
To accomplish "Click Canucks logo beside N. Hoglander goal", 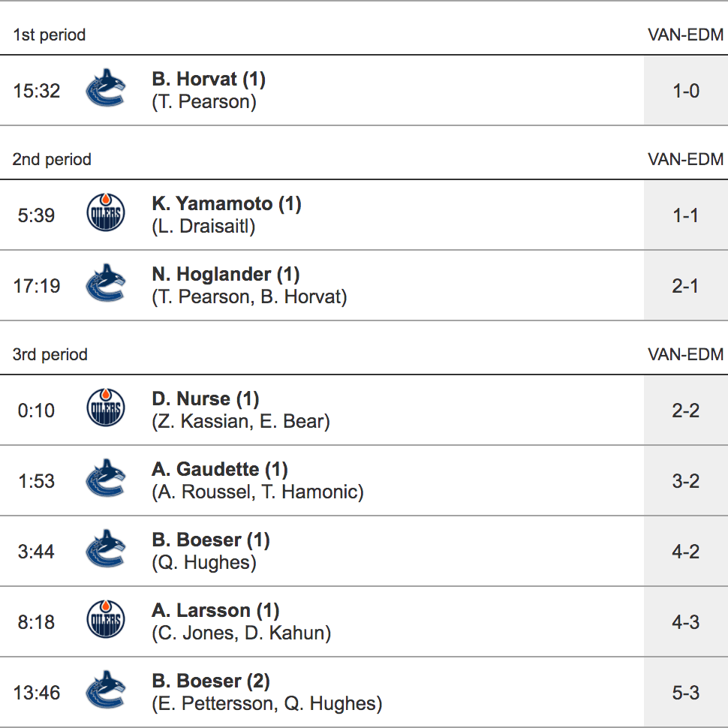I will pos(106,285).
